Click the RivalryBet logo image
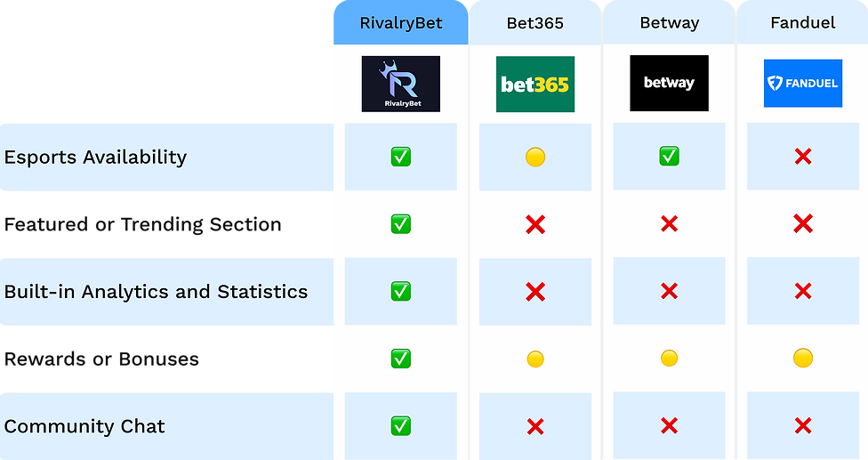This screenshot has height=460, width=868. click(x=401, y=84)
